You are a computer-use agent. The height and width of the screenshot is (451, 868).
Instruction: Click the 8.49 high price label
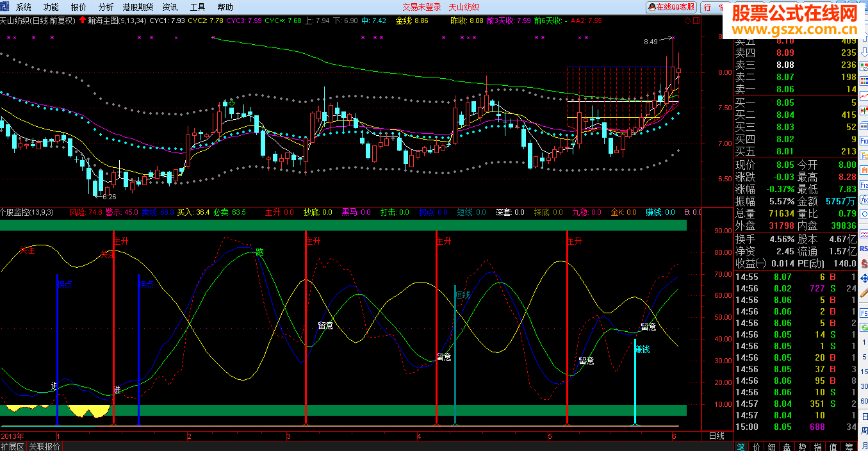651,42
